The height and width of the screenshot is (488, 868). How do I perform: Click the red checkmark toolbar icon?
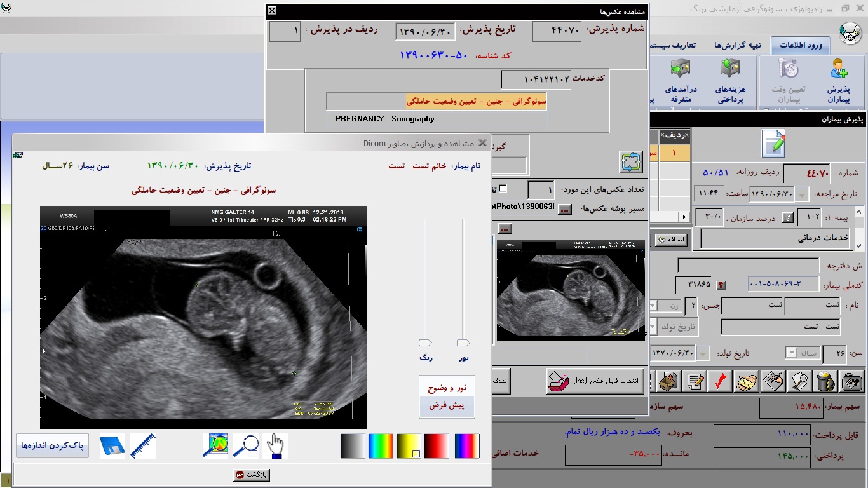tap(720, 381)
